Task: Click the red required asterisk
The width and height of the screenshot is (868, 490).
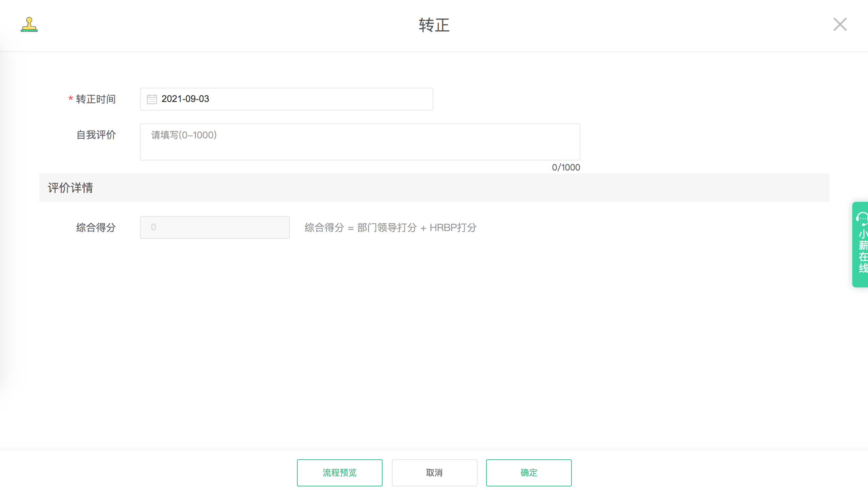Action: tap(71, 98)
